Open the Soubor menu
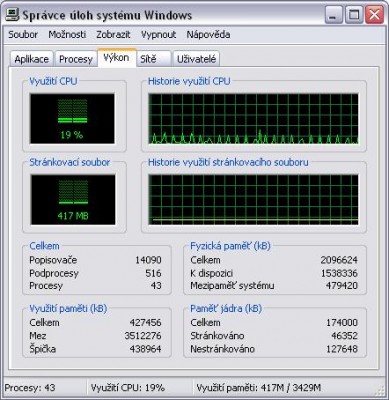This screenshot has width=389, height=400. tap(23, 35)
